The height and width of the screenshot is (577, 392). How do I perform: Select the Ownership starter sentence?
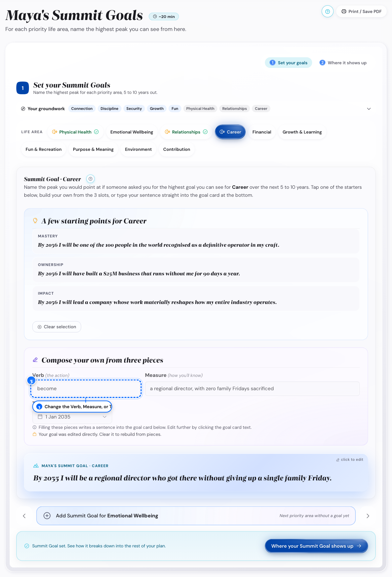(196, 270)
